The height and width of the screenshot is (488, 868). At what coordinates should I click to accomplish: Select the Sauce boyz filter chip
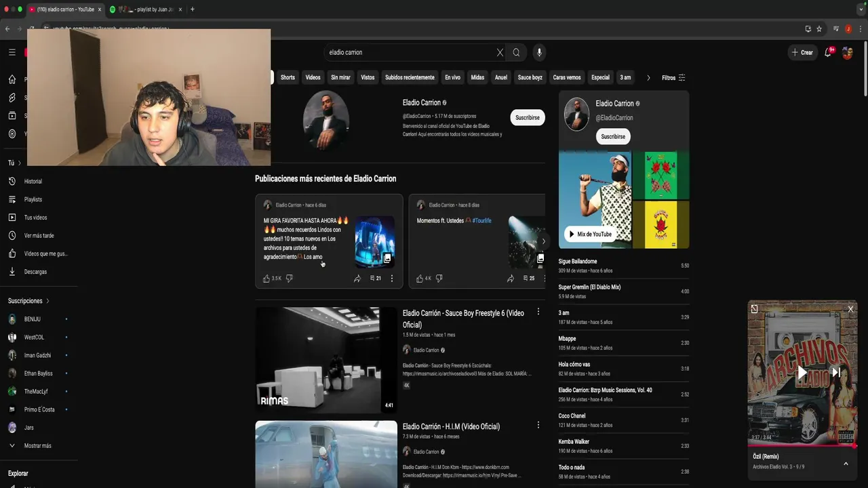(x=530, y=78)
